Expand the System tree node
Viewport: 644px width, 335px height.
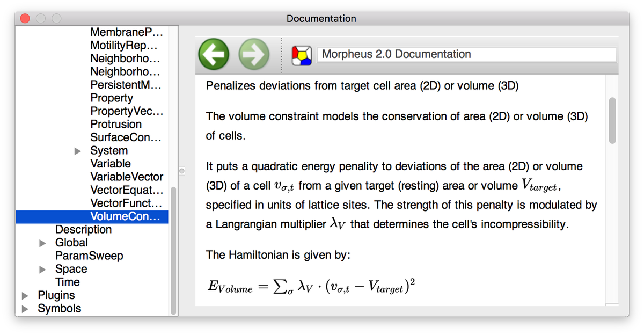tap(77, 151)
